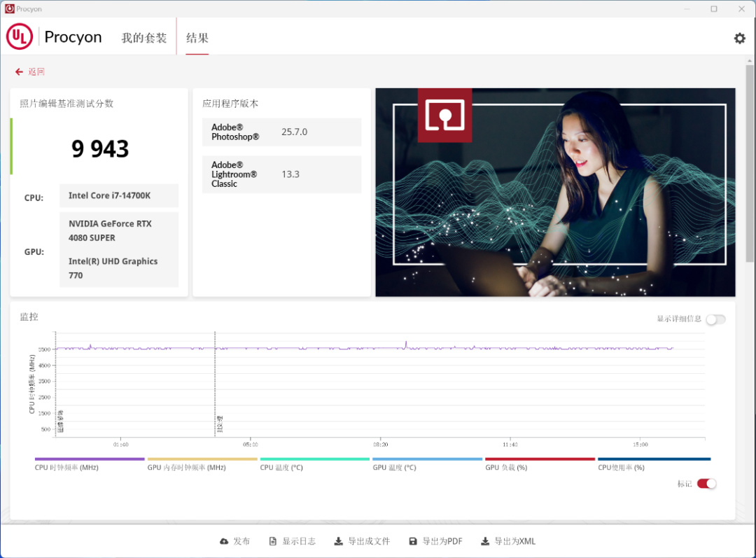Select the teal CPU 温度 legend swatch

[315, 459]
